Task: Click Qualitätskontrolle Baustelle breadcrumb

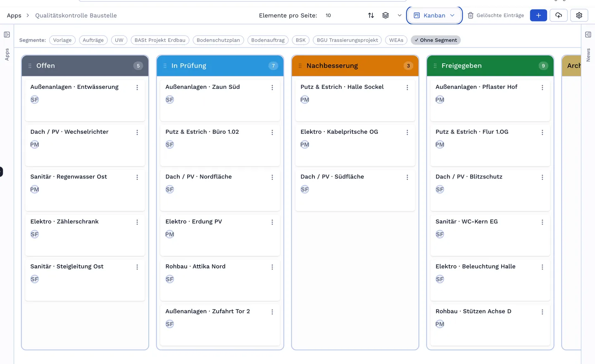Action: pos(76,15)
